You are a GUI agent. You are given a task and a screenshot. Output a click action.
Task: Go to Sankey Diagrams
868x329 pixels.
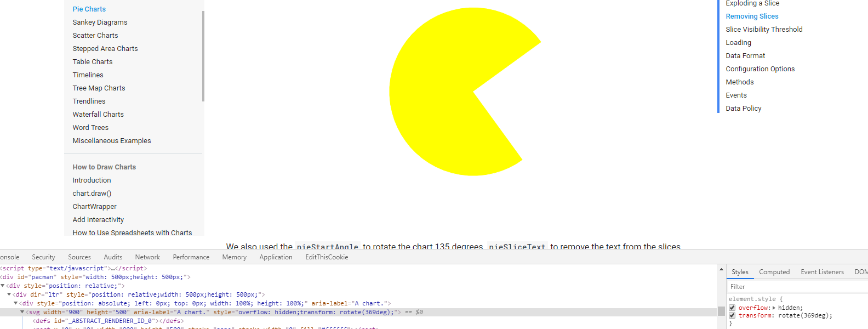coord(100,22)
